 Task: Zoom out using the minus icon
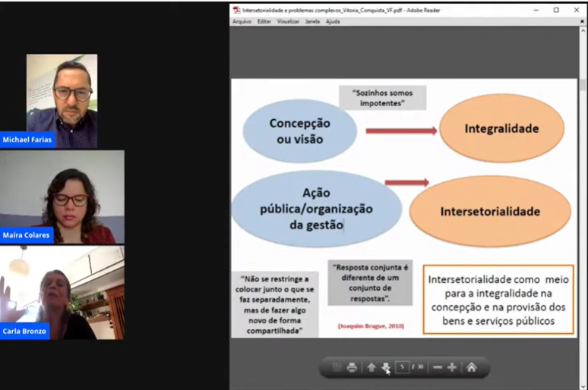tap(438, 368)
